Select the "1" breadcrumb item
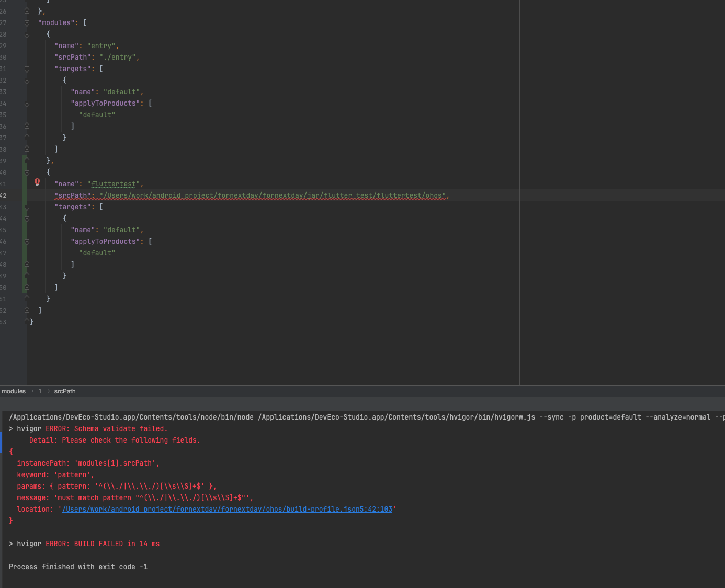725x588 pixels. 40,391
